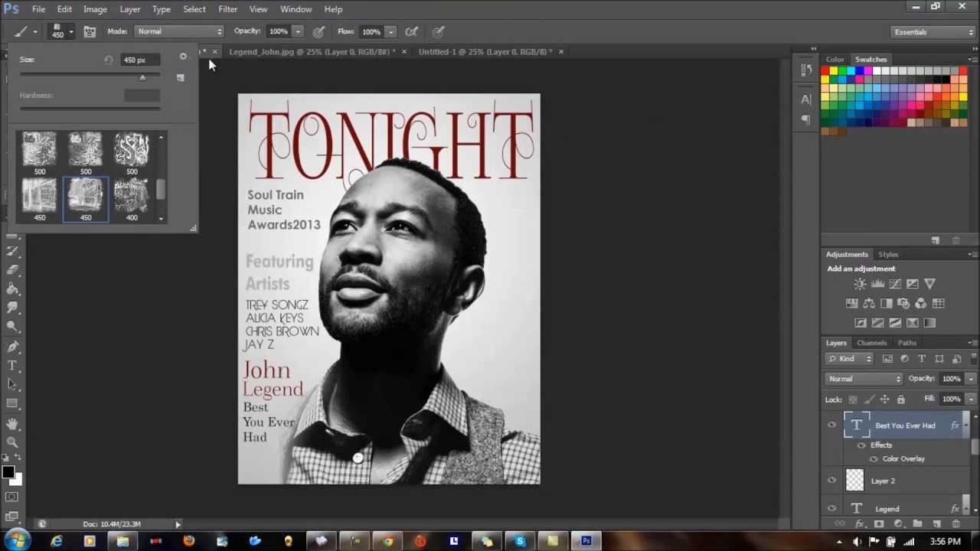The height and width of the screenshot is (551, 980).
Task: Switch to Legend_John.jpg document tab
Action: 312,52
